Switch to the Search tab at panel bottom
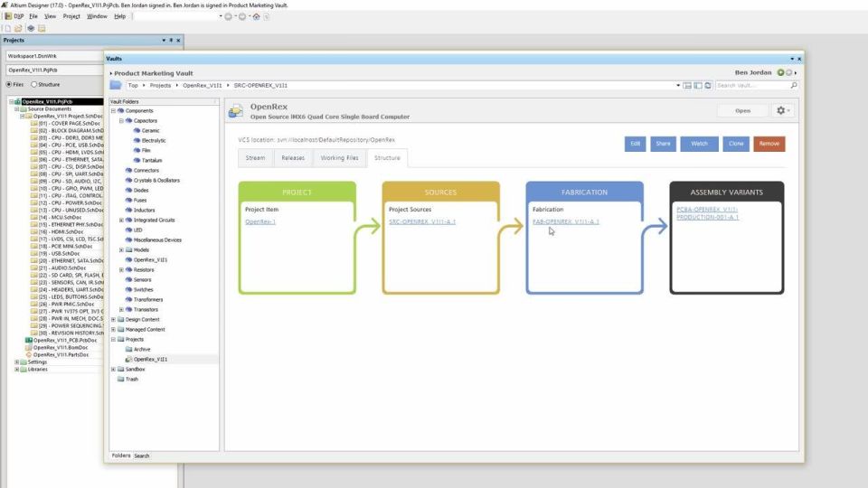The height and width of the screenshot is (488, 868). (142, 455)
